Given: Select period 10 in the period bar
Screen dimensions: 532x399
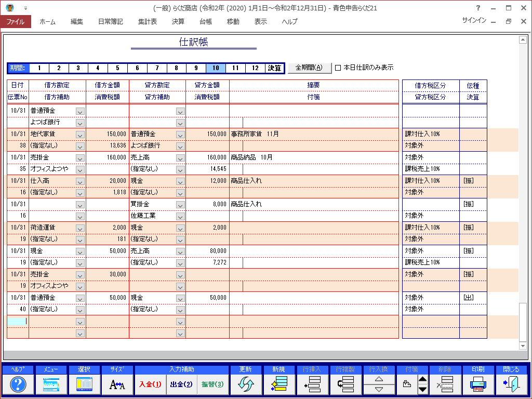Looking at the screenshot, I should click(x=216, y=68).
